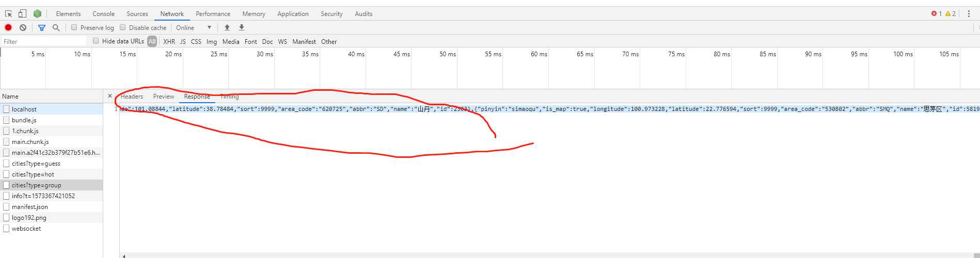Select the logo192.png request

tap(52, 217)
